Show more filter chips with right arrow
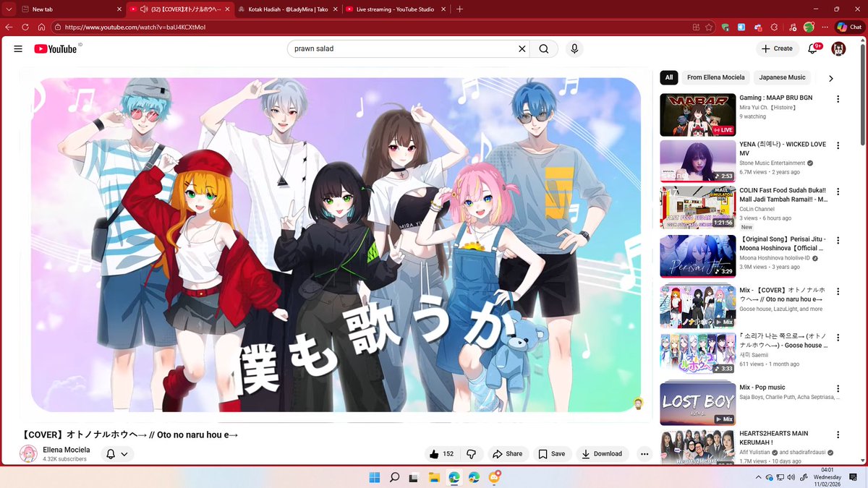Screen dimensions: 868x488 [830, 78]
